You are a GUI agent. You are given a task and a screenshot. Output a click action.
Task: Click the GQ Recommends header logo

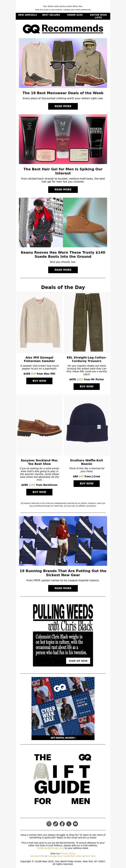[x=63, y=29]
